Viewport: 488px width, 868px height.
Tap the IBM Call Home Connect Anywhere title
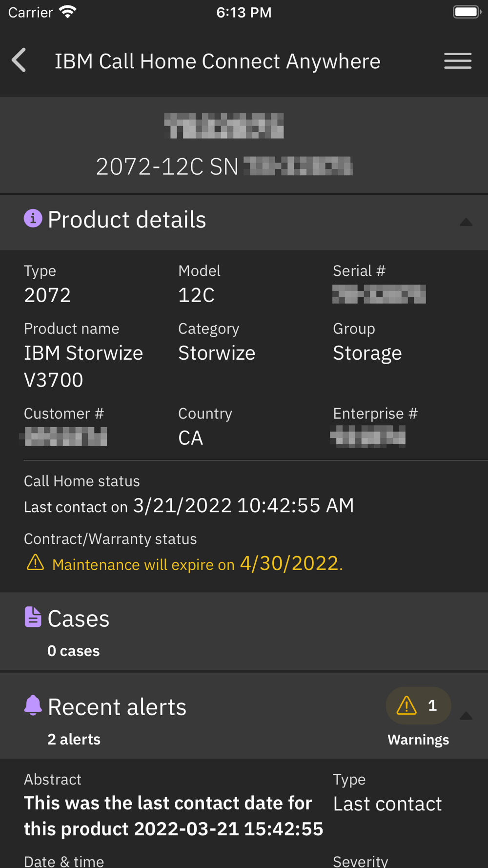[218, 61]
